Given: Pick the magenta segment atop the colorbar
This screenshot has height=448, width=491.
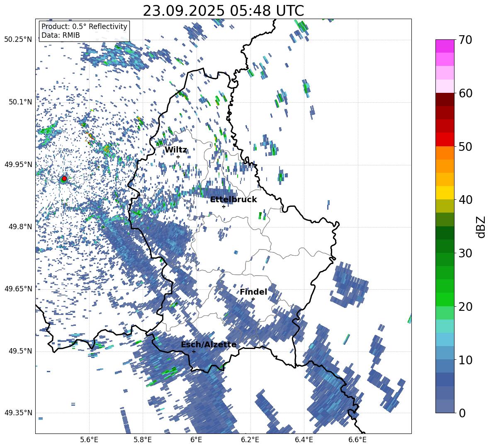Looking at the screenshot, I should click(x=445, y=46).
